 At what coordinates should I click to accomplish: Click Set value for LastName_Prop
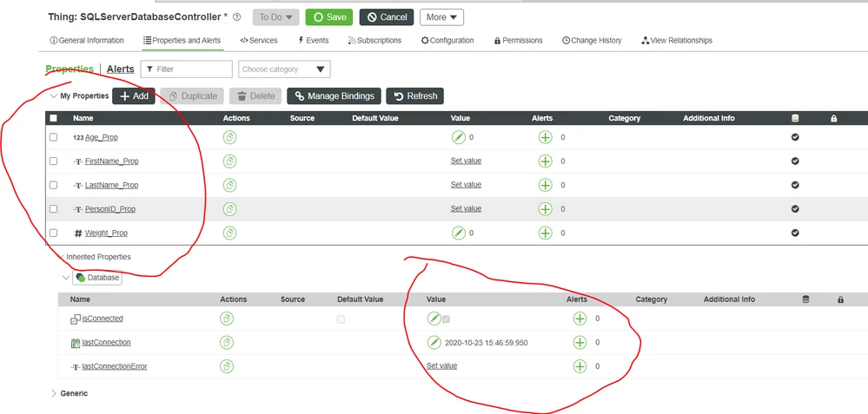point(466,185)
